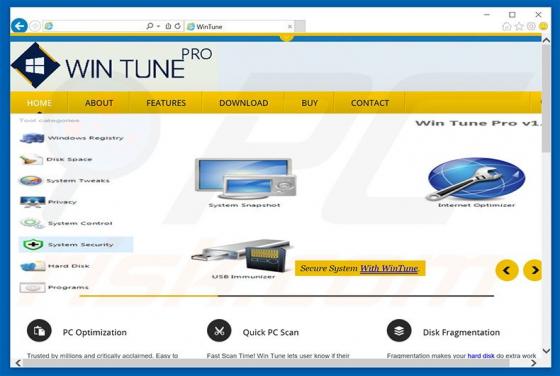Click the next slide arrow button

click(x=533, y=270)
